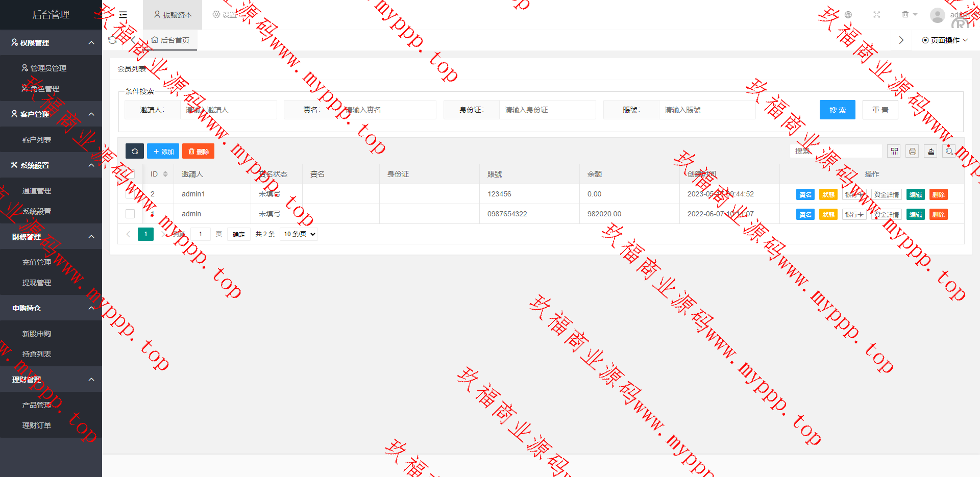Click the blue 搜索 button
The width and height of the screenshot is (980, 477).
[x=837, y=110]
